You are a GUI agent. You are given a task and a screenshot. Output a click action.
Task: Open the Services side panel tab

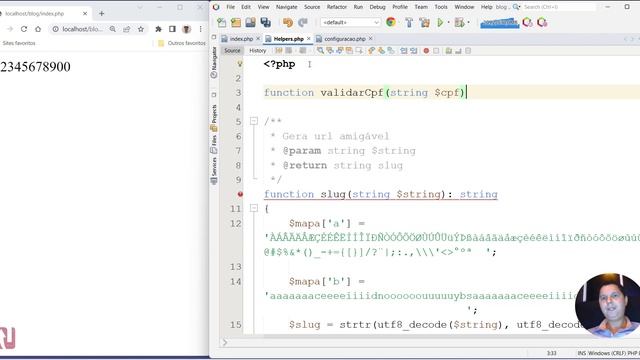(x=214, y=171)
